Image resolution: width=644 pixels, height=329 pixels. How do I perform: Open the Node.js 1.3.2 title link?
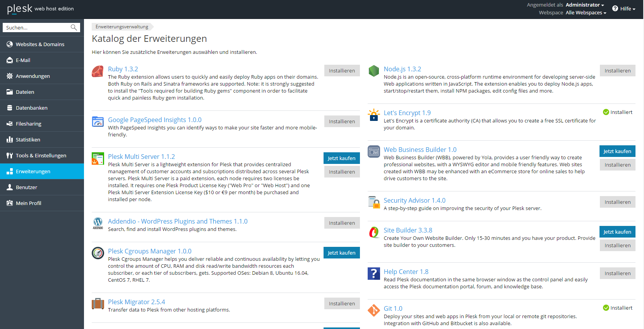coord(402,69)
